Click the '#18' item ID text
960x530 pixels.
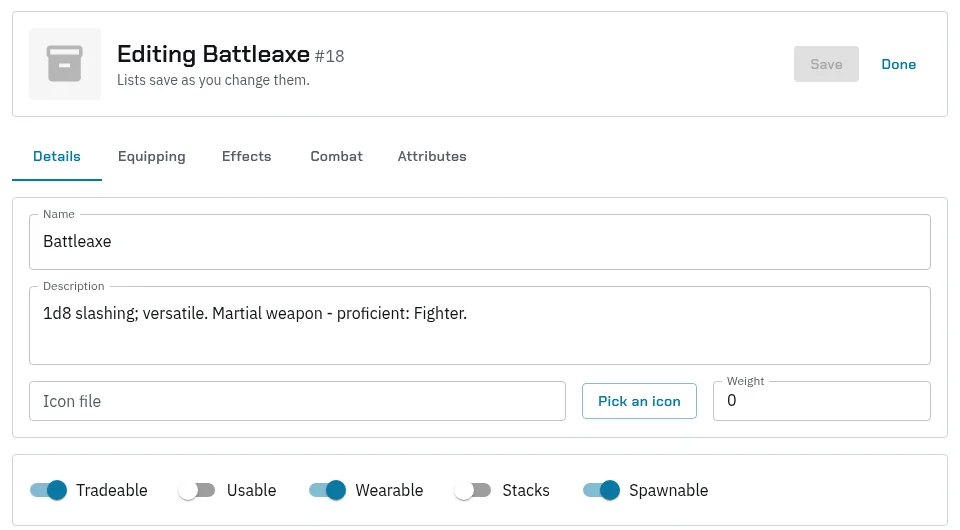(329, 56)
